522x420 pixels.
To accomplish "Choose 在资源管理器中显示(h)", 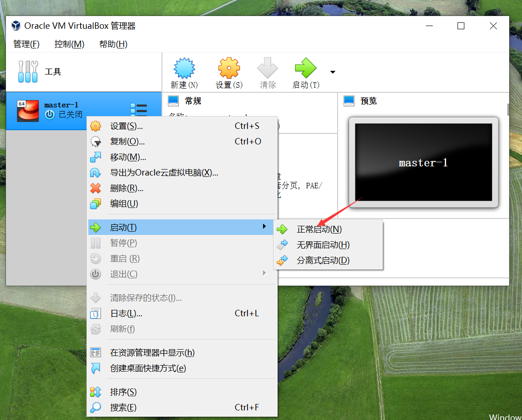I will [182, 352].
